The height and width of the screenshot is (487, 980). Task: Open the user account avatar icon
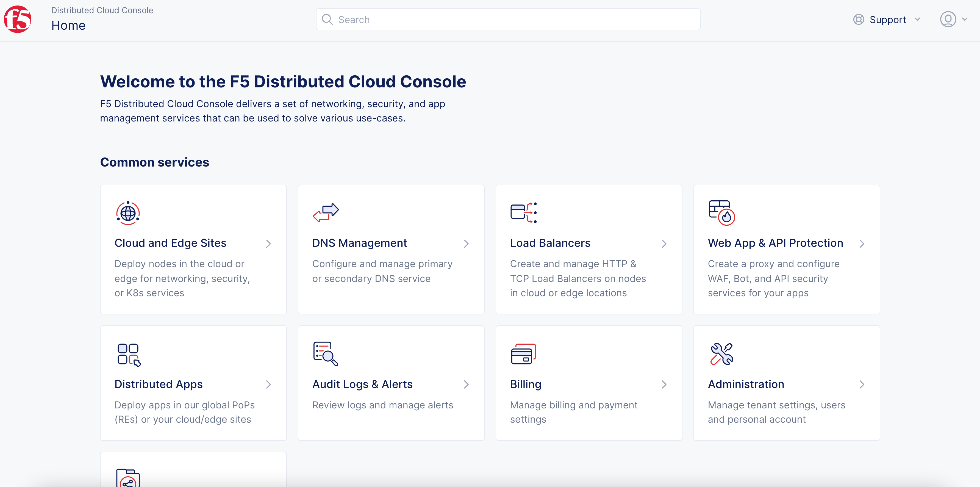pyautogui.click(x=948, y=19)
